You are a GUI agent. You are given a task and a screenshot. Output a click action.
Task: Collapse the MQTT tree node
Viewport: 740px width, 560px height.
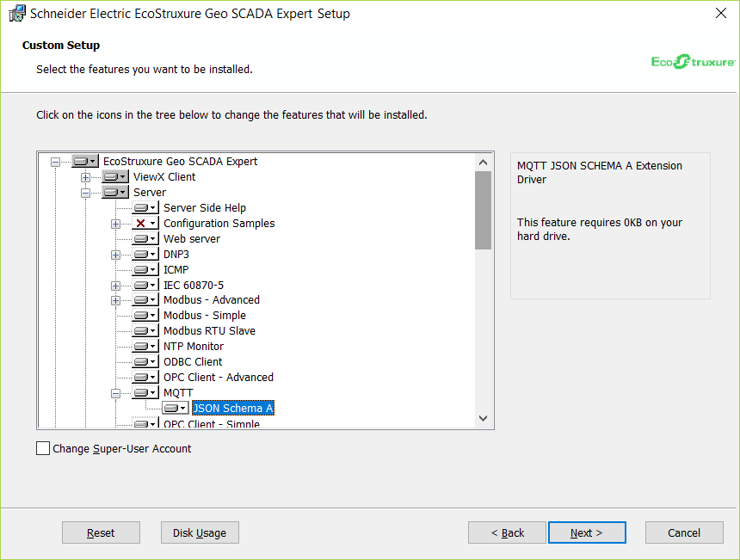pos(115,393)
